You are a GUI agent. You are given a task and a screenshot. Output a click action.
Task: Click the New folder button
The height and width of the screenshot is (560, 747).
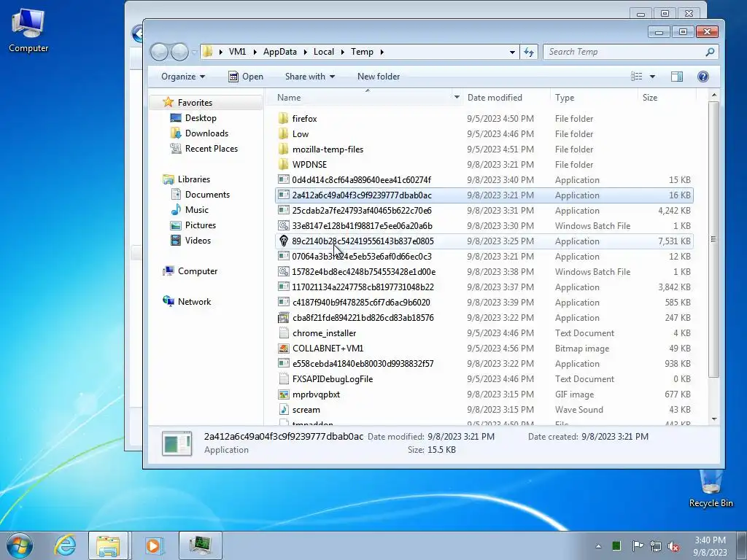click(x=379, y=76)
